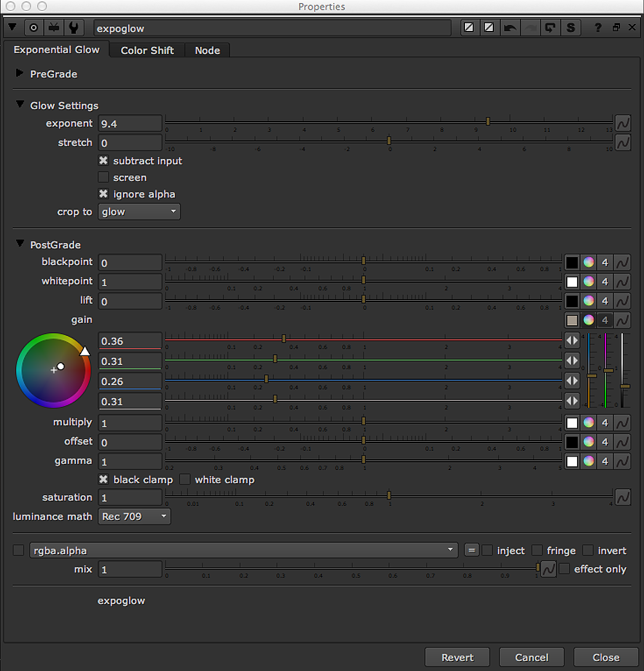This screenshot has height=671, width=644.
Task: Open the animation curve menu for gamma
Action: (623, 461)
